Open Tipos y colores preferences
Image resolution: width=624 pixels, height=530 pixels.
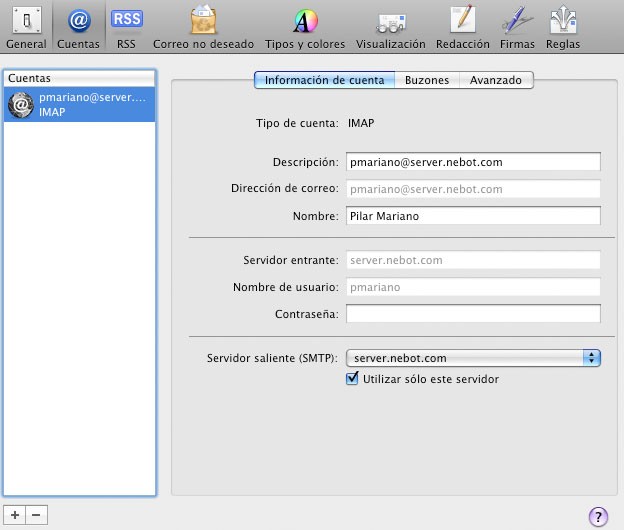coord(305,27)
